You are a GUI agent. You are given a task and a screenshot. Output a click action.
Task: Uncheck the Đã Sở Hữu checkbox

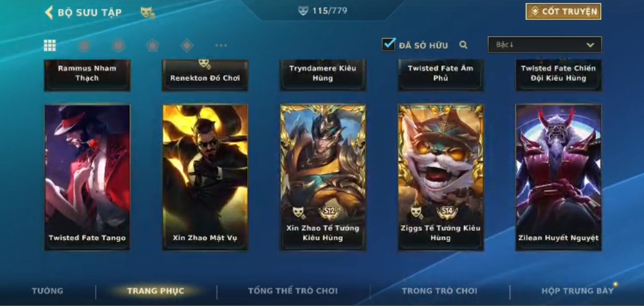(389, 44)
